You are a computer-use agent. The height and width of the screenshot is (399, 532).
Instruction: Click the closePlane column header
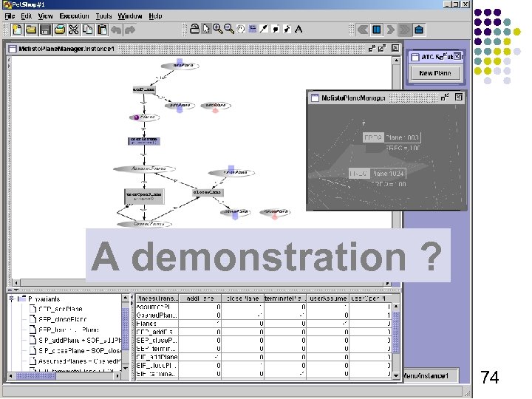tap(242, 299)
